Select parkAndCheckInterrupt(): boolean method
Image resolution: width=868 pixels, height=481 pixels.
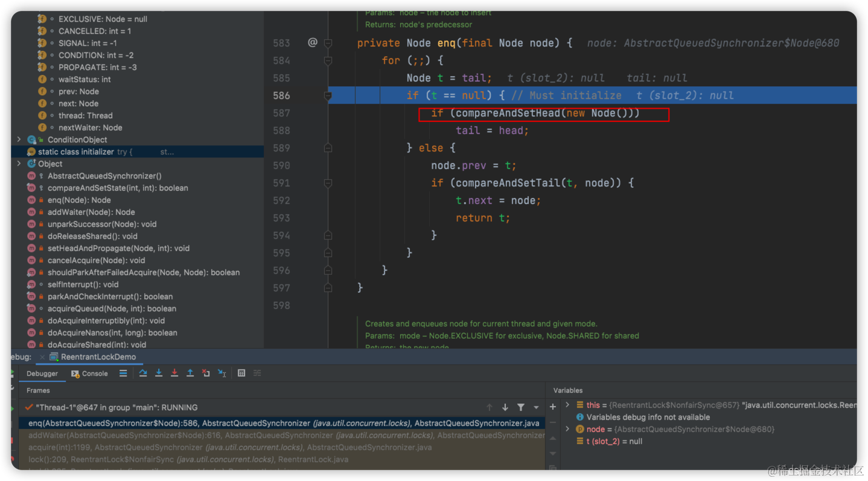coord(110,296)
